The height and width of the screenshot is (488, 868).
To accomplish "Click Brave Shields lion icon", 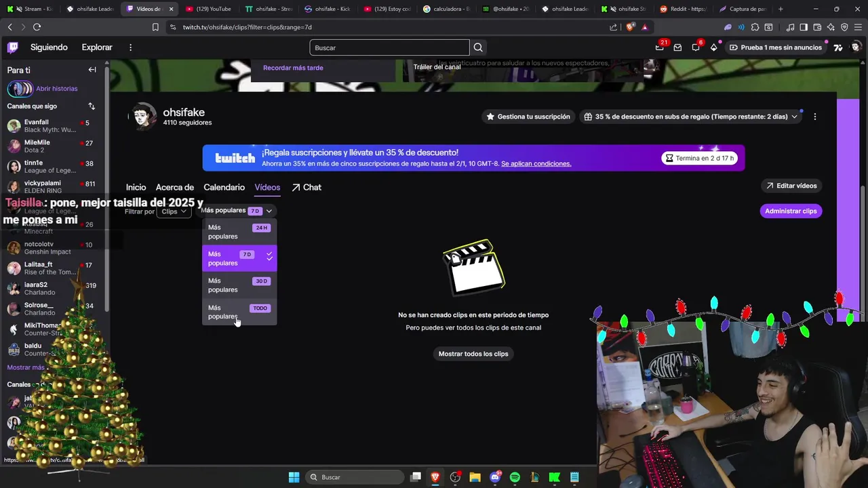I will point(631,27).
